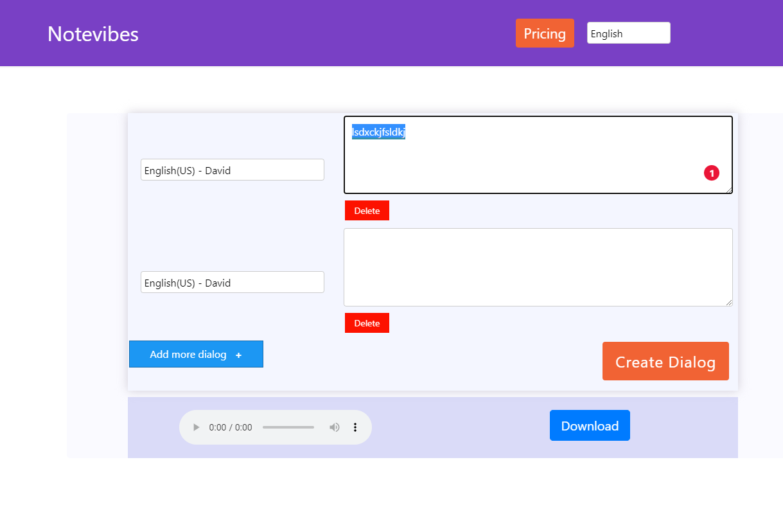Mute the audio with the speaker icon
Image resolution: width=783 pixels, height=532 pixels.
[335, 427]
